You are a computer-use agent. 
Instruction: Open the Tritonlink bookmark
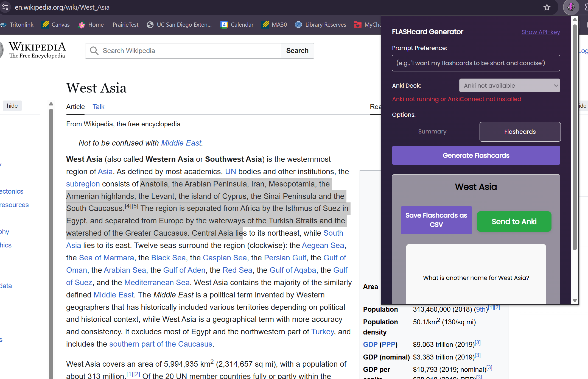coord(17,25)
